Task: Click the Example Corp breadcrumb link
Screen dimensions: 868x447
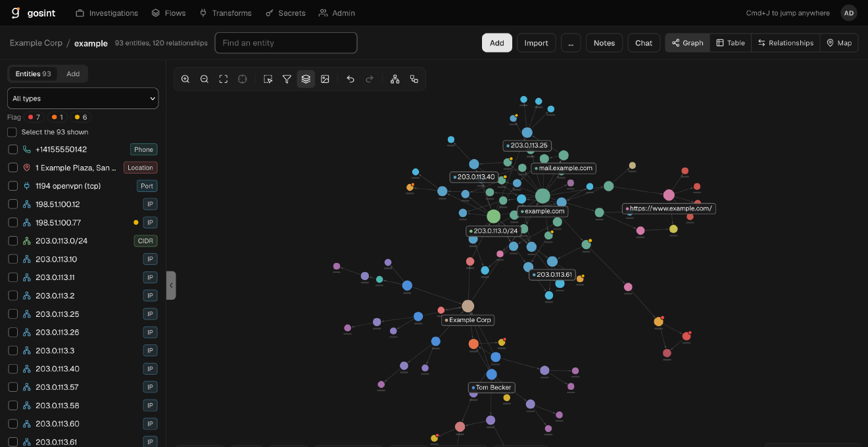Action: pos(36,43)
